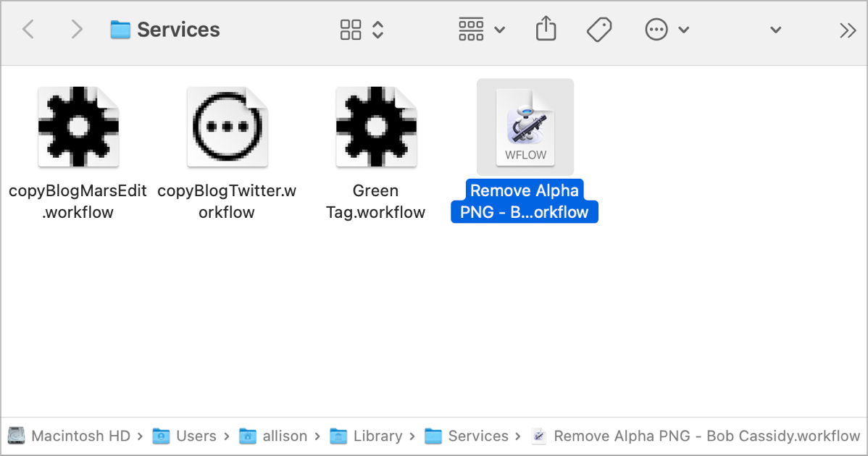Image resolution: width=868 pixels, height=456 pixels.
Task: Open the Edit Tags toolbar icon
Action: point(599,29)
